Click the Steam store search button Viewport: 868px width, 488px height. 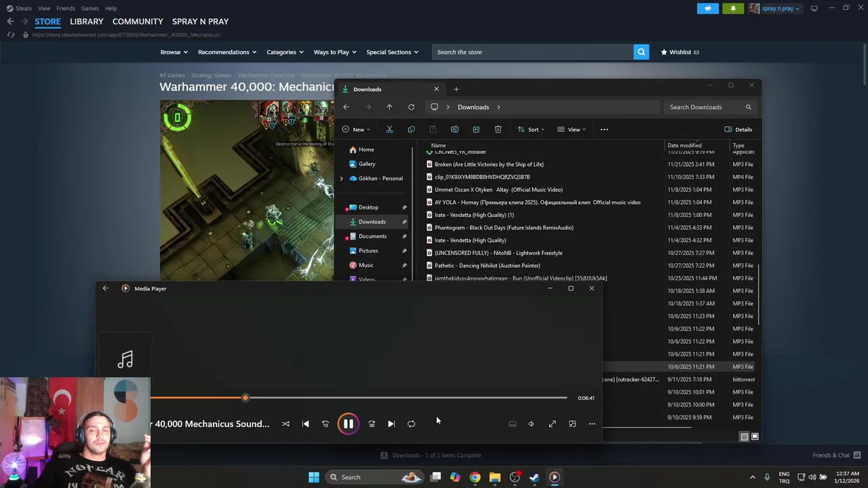[641, 52]
